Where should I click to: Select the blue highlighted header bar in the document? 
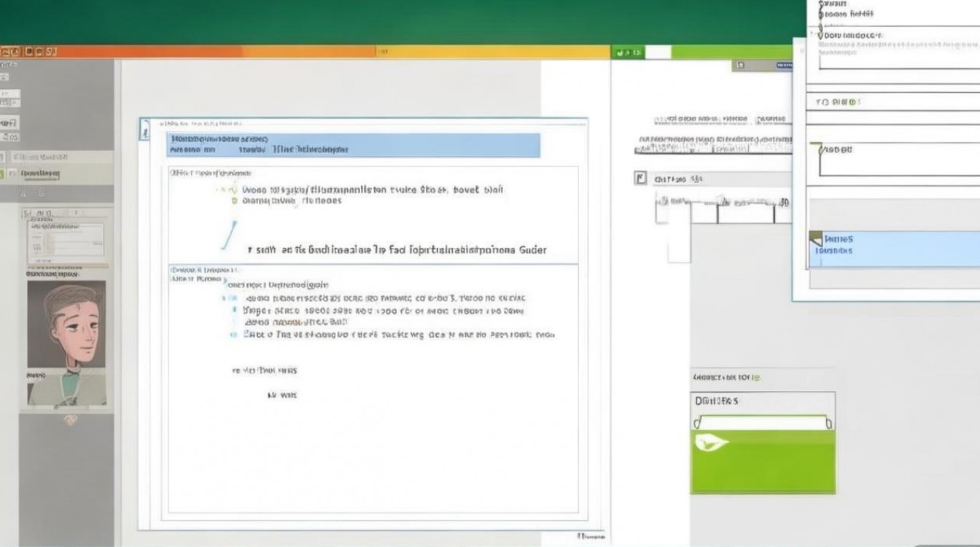[x=354, y=145]
